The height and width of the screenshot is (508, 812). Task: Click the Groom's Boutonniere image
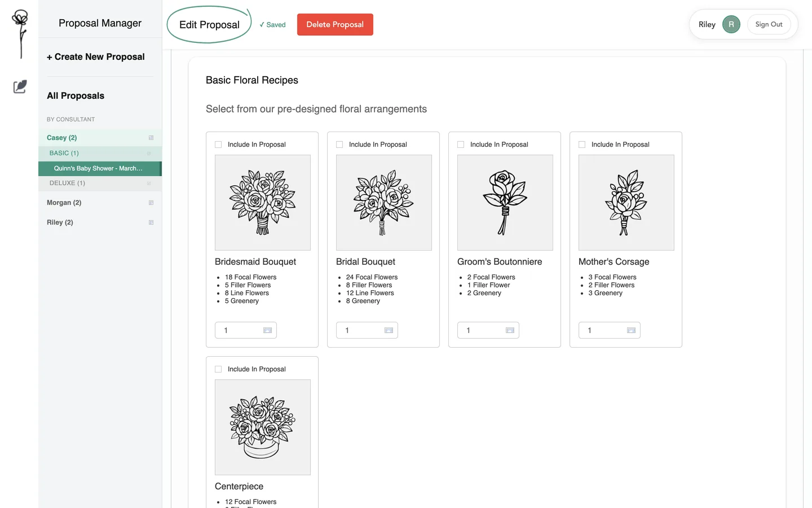tap(505, 203)
